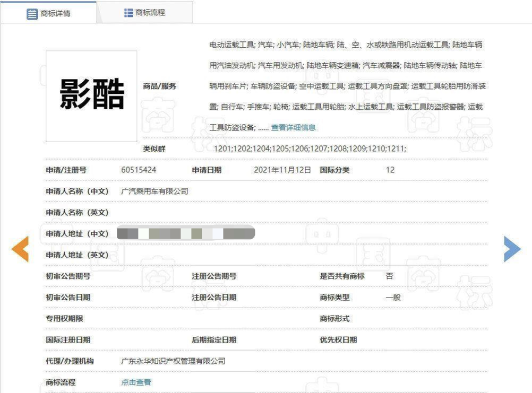Click the application date 2021年11月12日

point(282,170)
